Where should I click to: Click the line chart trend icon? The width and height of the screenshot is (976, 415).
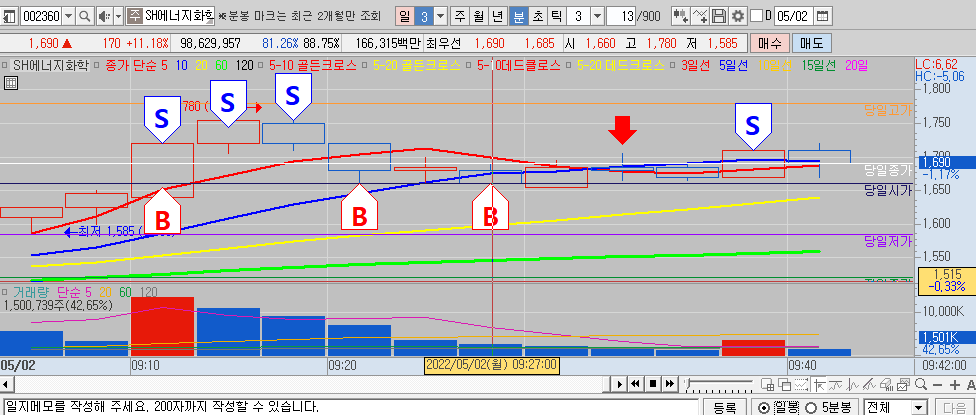pos(835,385)
